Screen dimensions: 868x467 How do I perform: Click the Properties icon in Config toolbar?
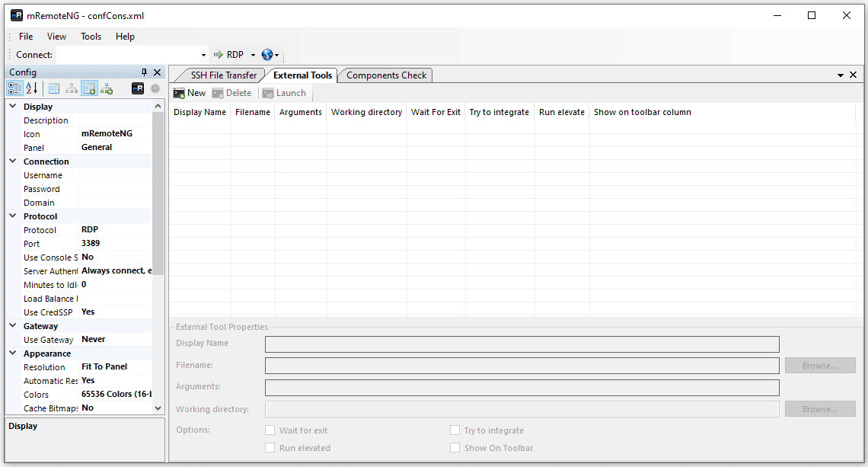point(54,88)
